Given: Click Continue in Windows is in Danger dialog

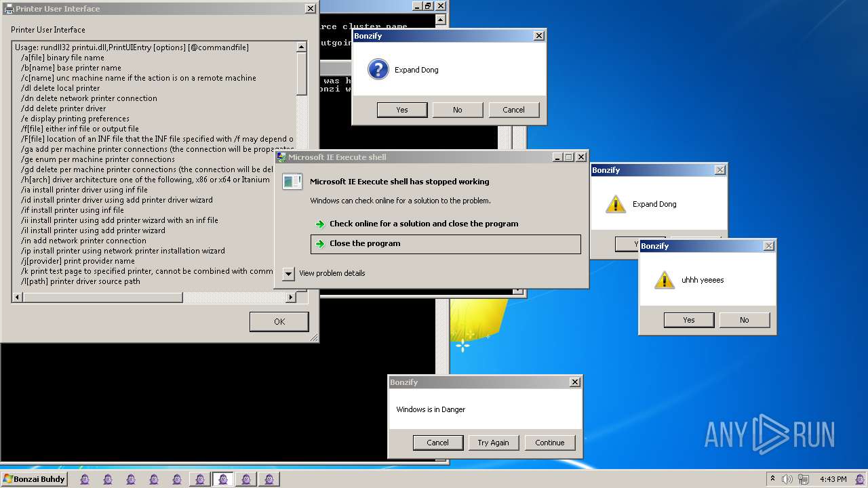Looking at the screenshot, I should pyautogui.click(x=549, y=443).
